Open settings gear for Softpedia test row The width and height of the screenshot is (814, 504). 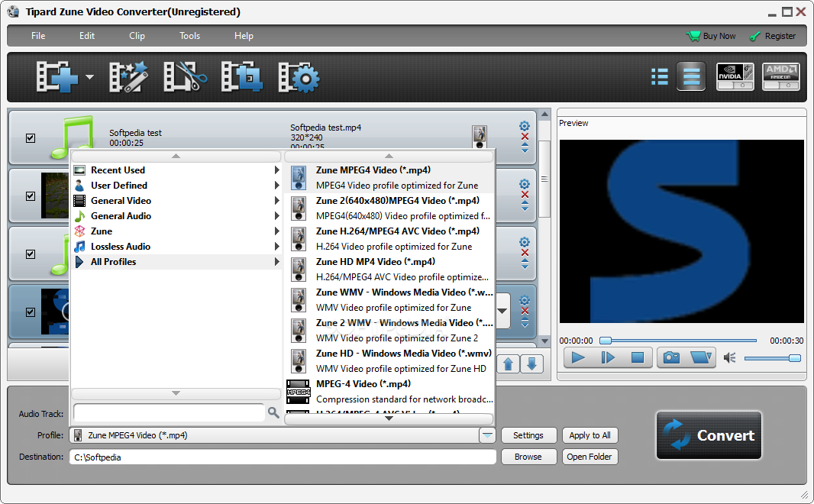525,126
